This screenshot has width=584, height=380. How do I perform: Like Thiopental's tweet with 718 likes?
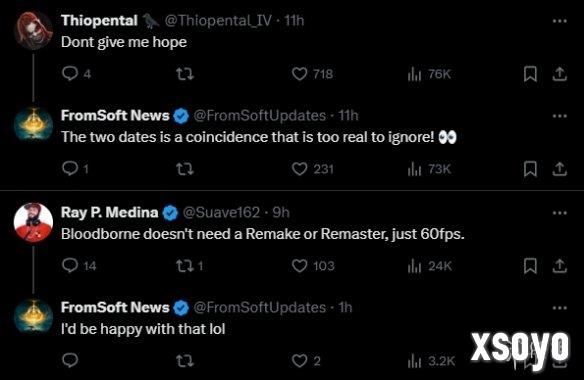click(x=299, y=74)
